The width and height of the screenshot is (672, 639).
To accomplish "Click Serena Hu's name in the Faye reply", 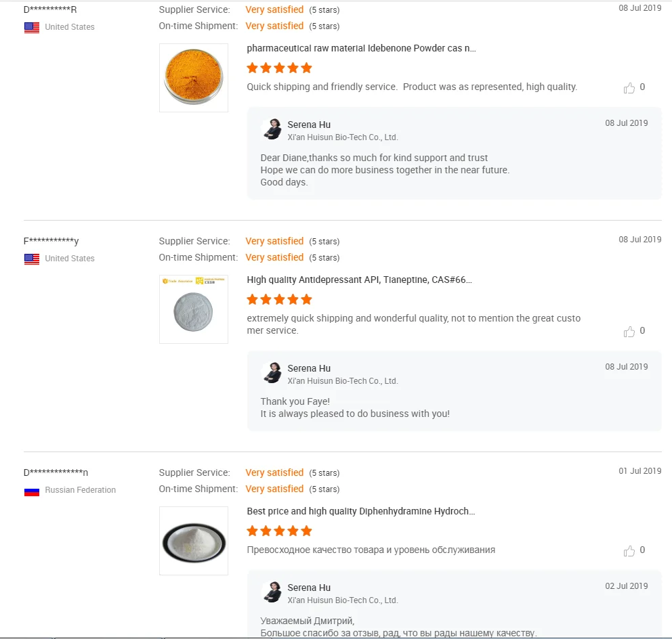I will pos(309,368).
